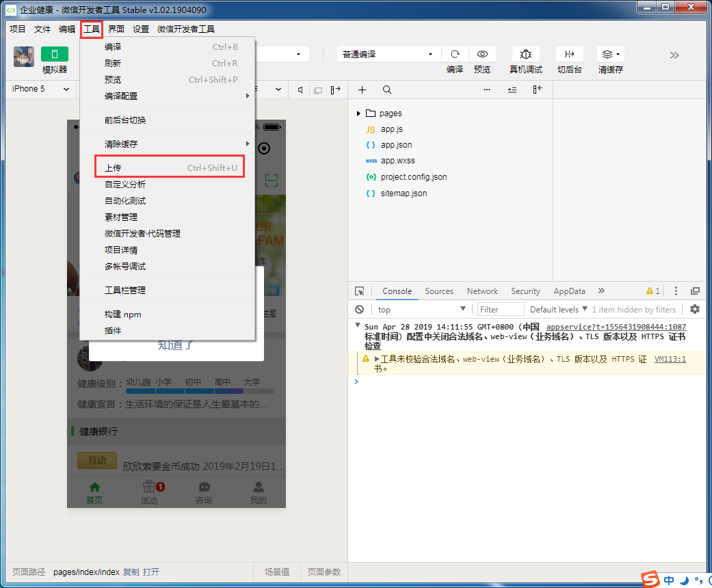Select 刷新 menu entry
This screenshot has width=712, height=588.
tap(167, 63)
